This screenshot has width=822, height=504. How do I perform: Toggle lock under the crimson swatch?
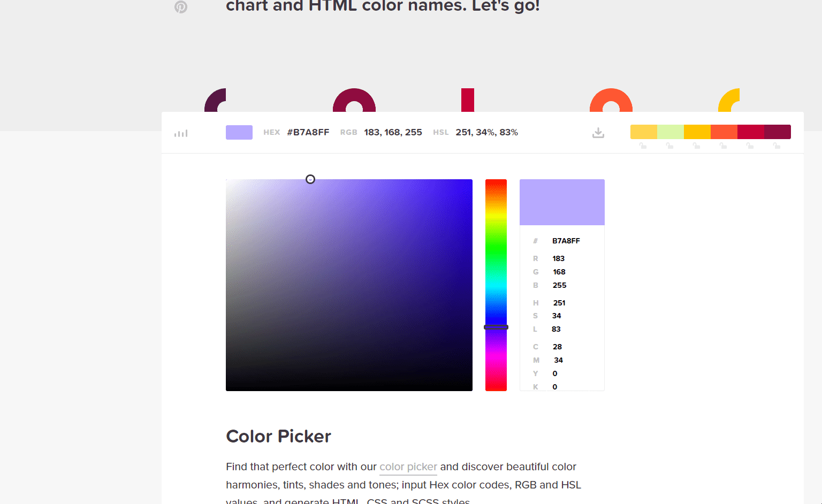click(750, 146)
